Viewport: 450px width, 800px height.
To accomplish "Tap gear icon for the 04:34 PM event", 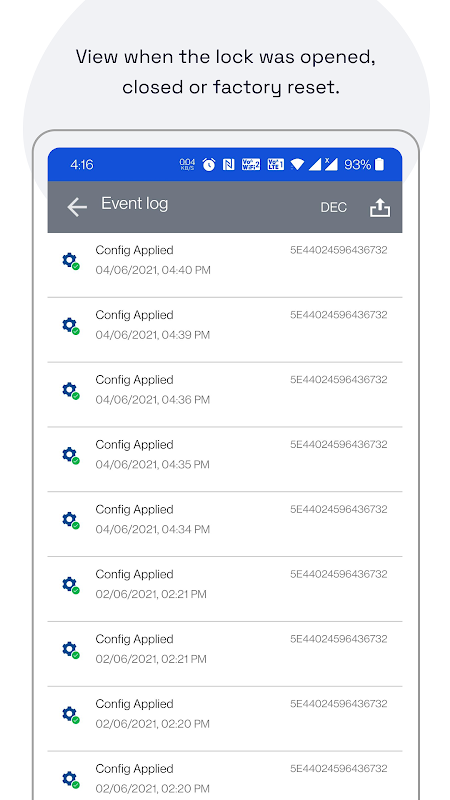I will click(x=70, y=520).
